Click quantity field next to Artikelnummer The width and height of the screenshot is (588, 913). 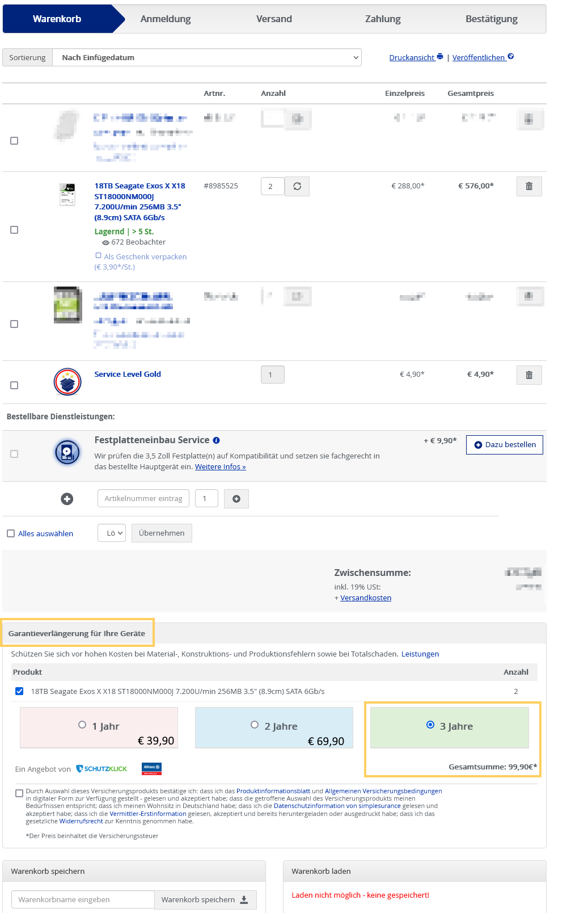[206, 499]
